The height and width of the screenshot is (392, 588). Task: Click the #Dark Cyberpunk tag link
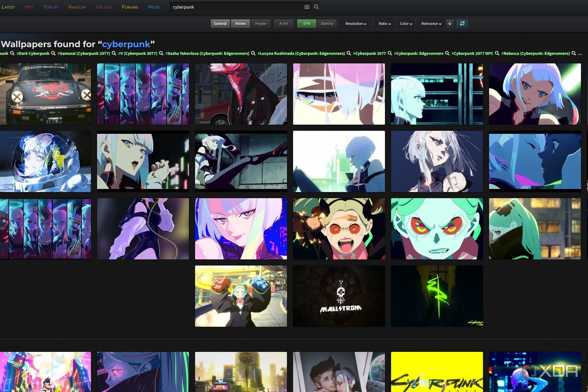[x=33, y=53]
